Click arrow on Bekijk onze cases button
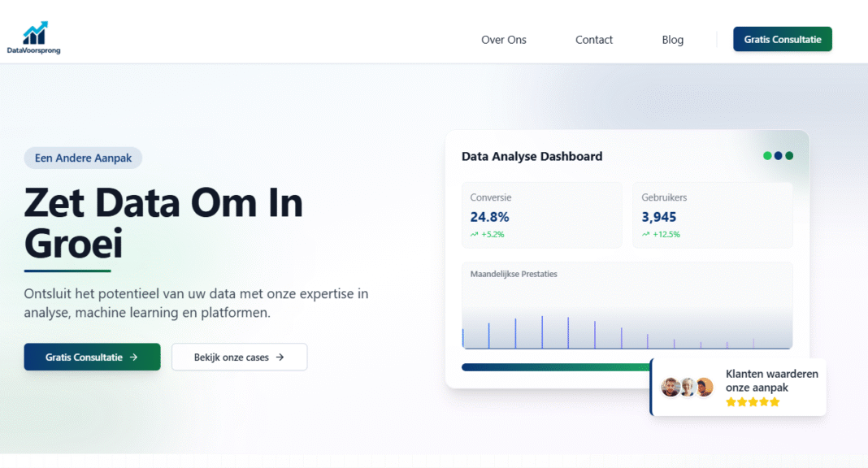 coord(280,357)
